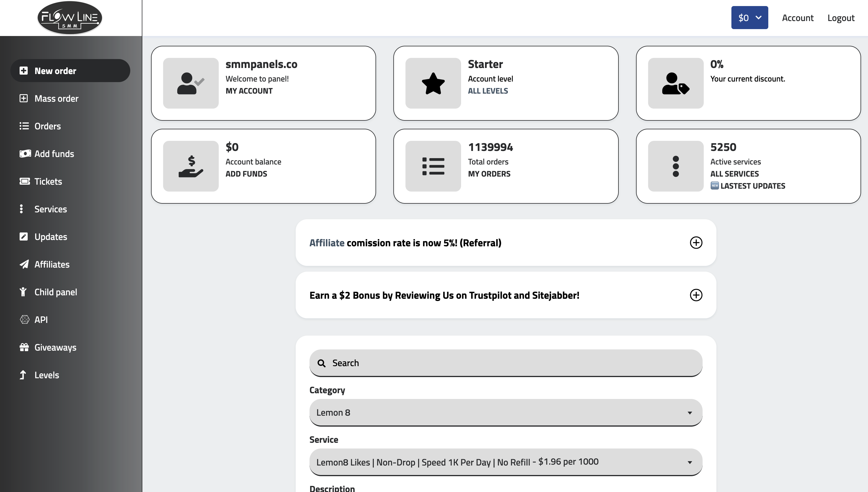Click the three-dots Active services card icon
868x492 pixels.
pos(675,166)
